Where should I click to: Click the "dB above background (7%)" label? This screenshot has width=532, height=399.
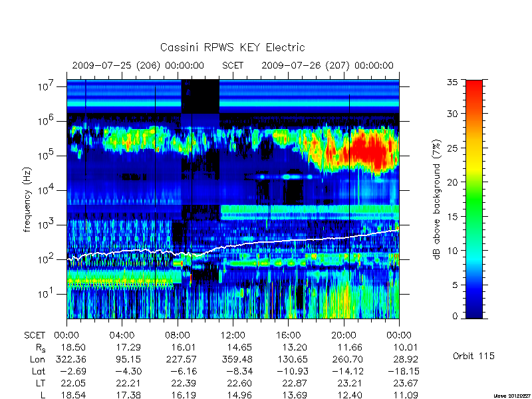[x=437, y=199]
